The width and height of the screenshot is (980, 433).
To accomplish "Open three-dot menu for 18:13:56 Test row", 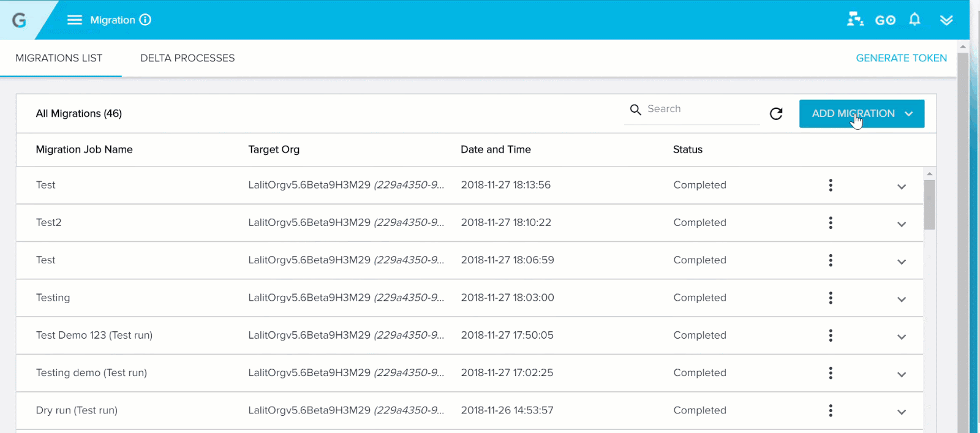I will click(831, 185).
